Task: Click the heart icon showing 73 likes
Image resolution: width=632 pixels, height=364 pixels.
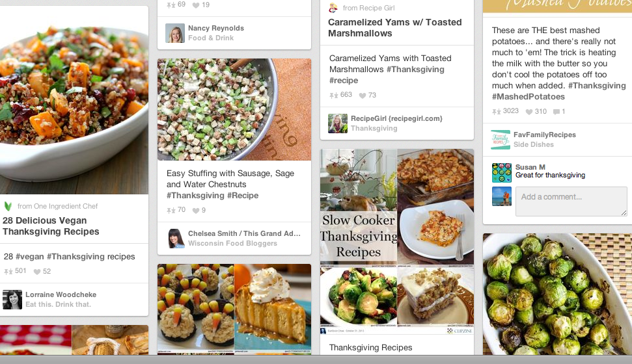Action: (x=363, y=96)
